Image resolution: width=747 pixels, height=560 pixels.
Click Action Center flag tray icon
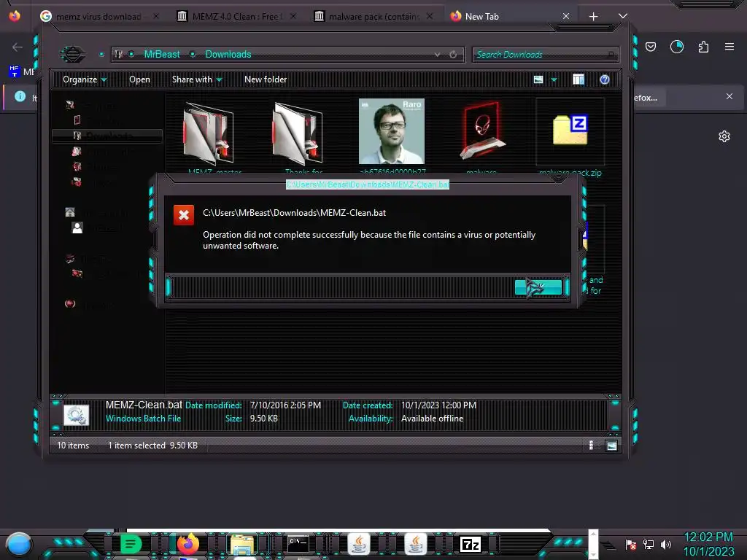tap(631, 544)
